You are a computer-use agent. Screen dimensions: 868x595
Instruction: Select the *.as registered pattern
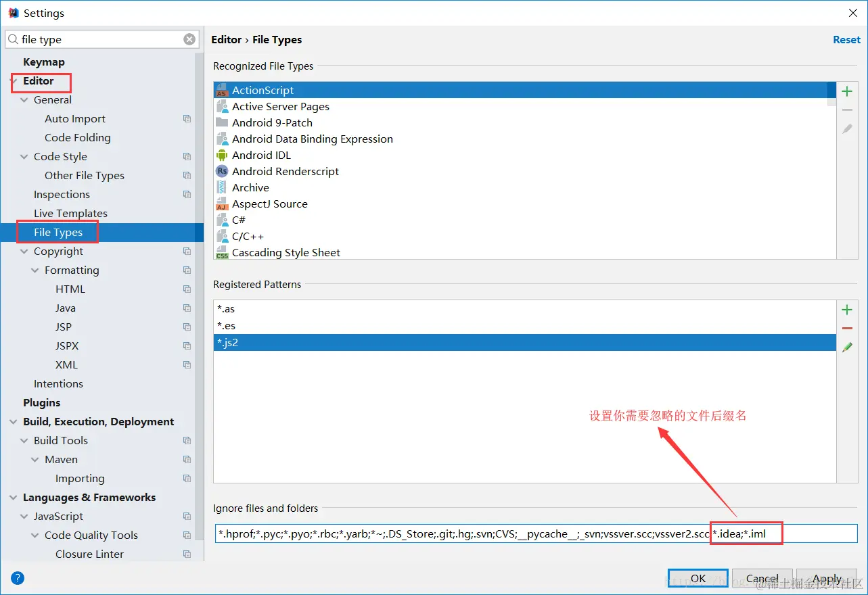pos(525,309)
